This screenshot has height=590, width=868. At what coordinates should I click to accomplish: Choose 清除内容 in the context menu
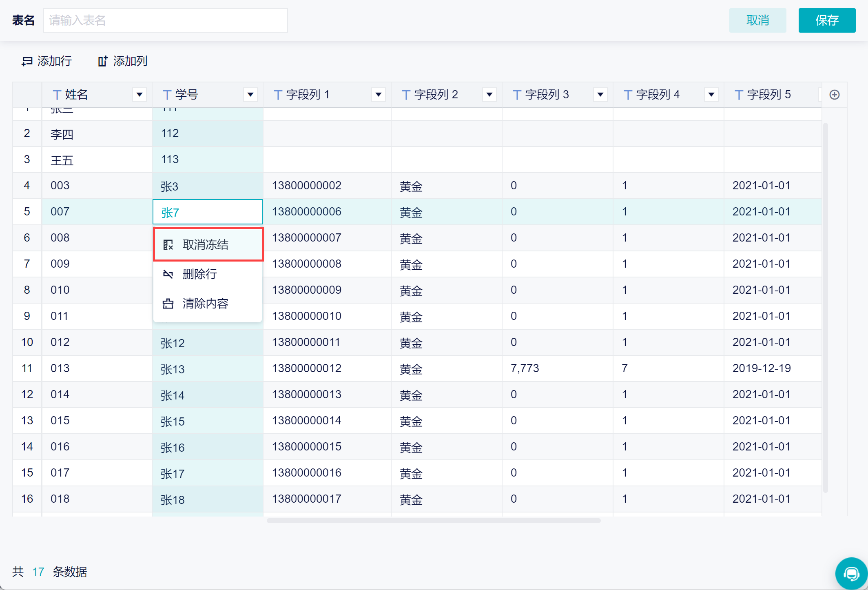click(206, 304)
